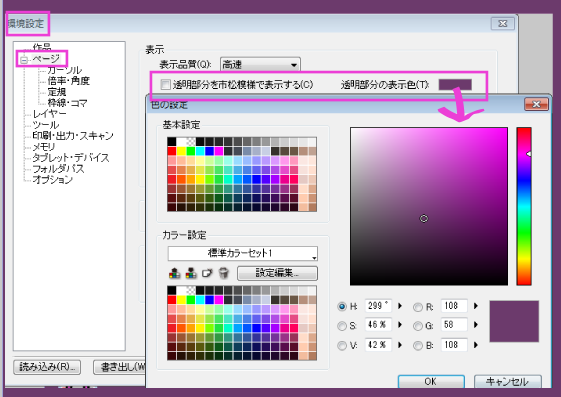Image resolution: width=561 pixels, height=397 pixels.
Task: Select 枠線・コマ in the settings tree
Action: coord(68,103)
